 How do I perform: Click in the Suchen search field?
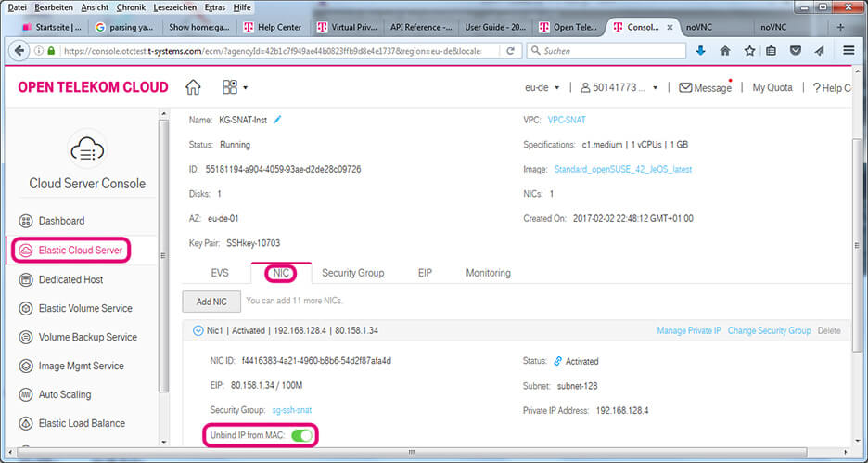[x=606, y=50]
